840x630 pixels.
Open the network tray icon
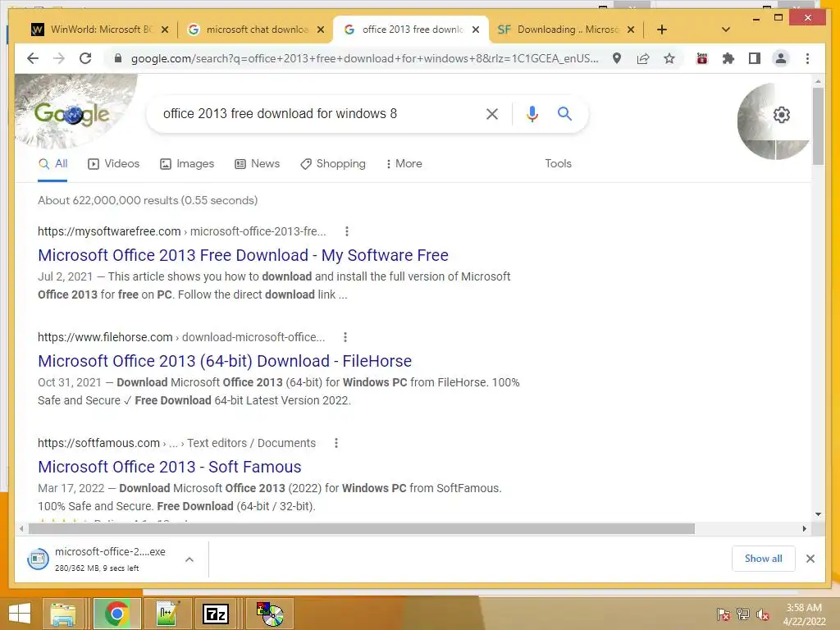(x=743, y=614)
